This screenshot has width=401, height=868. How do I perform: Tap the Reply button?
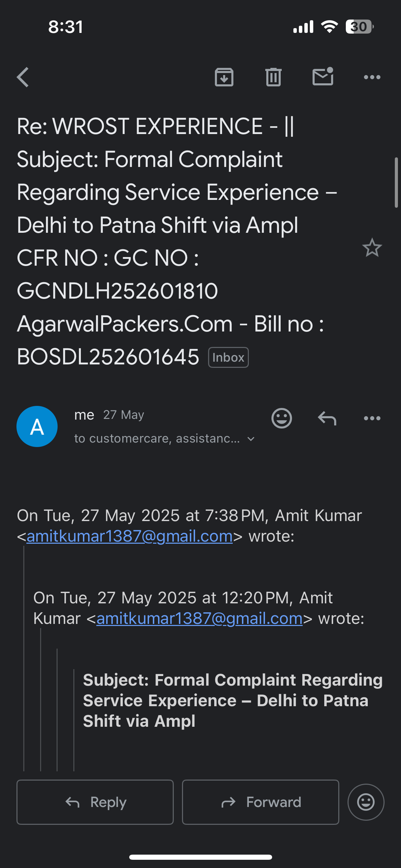click(95, 802)
